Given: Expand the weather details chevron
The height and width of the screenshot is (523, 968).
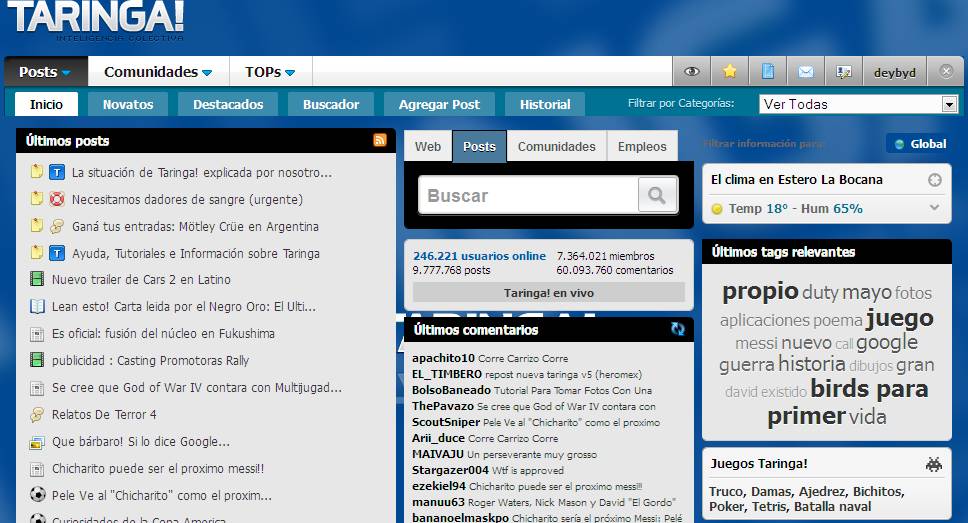Looking at the screenshot, I should [935, 207].
